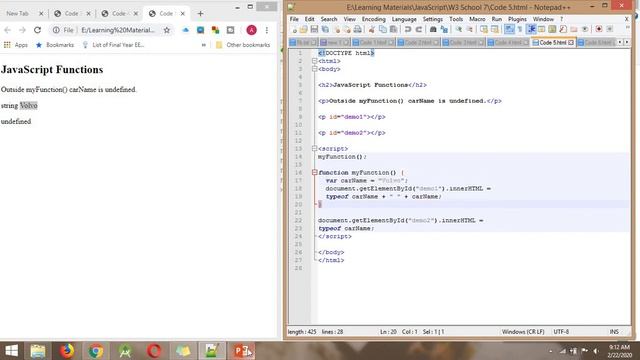Viewport: 640px width, 360px height.
Task: Collapse the script tag fold marker
Action: [314, 149]
